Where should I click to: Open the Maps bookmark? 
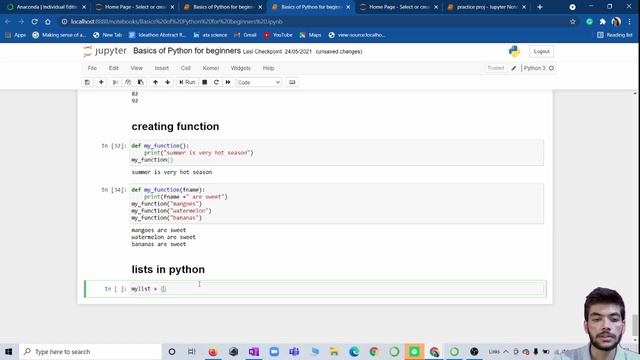click(311, 35)
